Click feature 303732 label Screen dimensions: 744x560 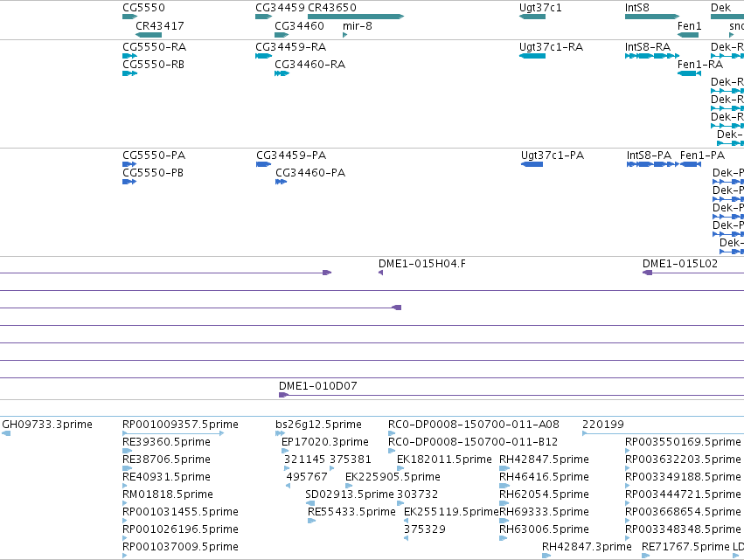pyautogui.click(x=418, y=494)
